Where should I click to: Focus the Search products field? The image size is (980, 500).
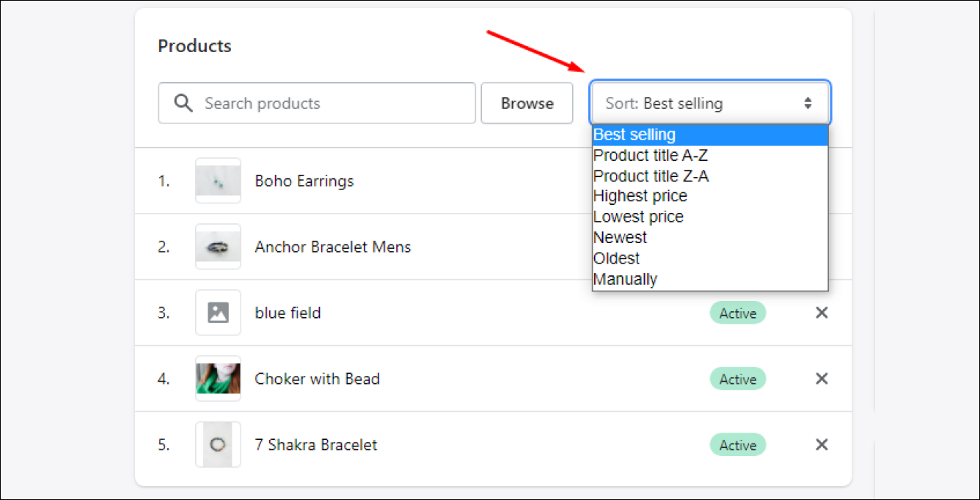[317, 104]
